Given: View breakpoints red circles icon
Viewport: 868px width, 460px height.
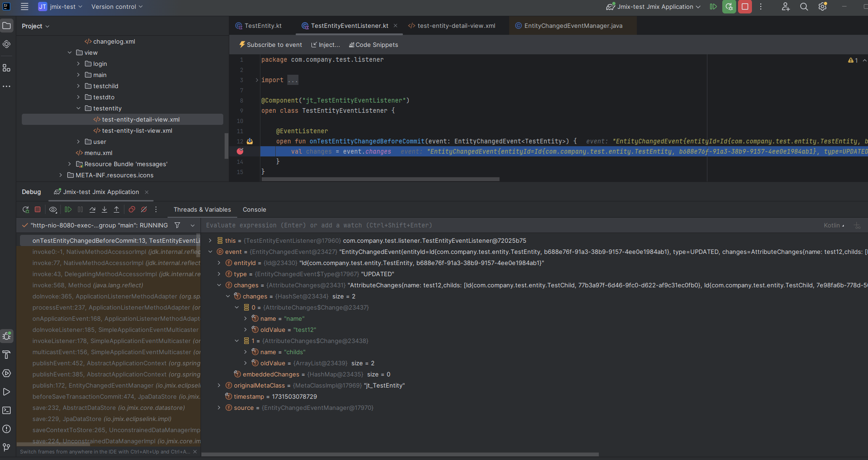Looking at the screenshot, I should click(x=132, y=210).
